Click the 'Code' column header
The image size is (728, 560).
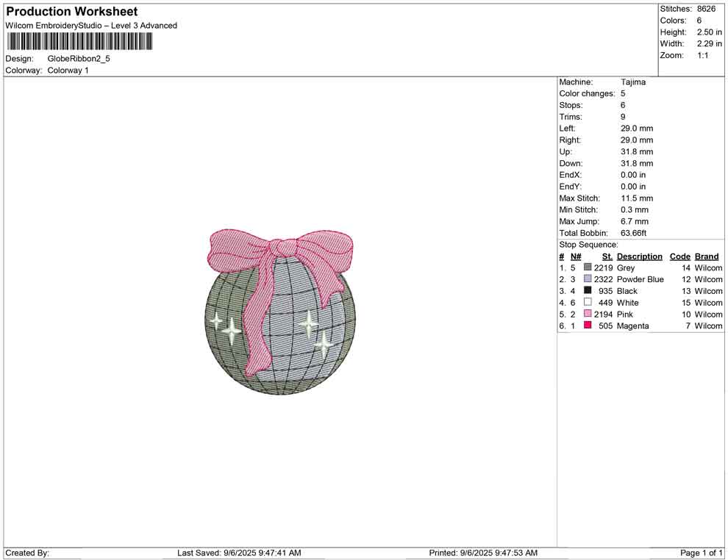[x=679, y=256]
